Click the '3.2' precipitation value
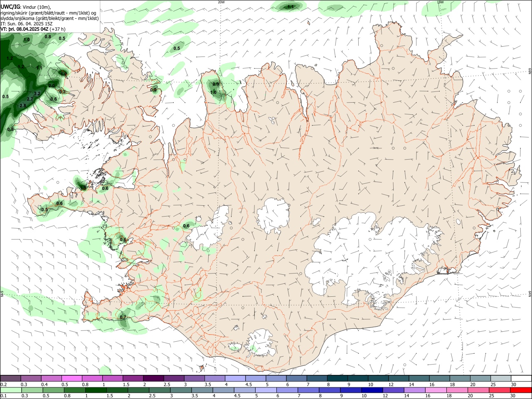This screenshot has width=532, height=399. pyautogui.click(x=37, y=94)
